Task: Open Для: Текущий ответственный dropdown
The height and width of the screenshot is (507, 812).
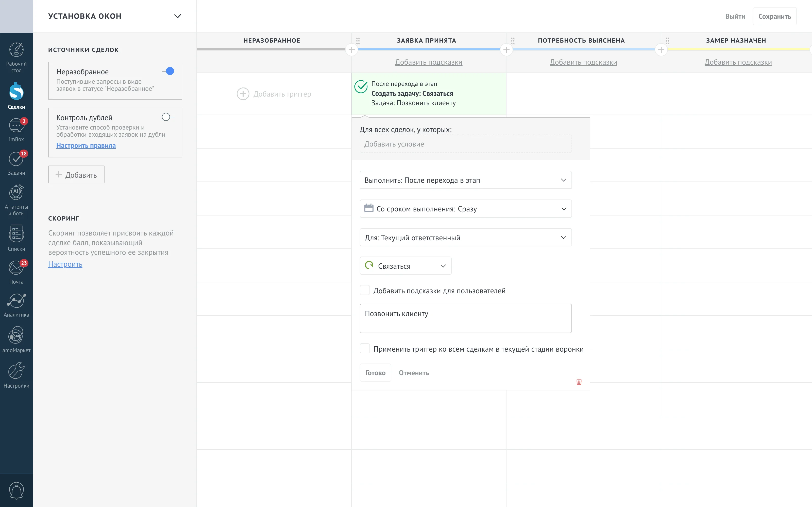Action: [465, 238]
